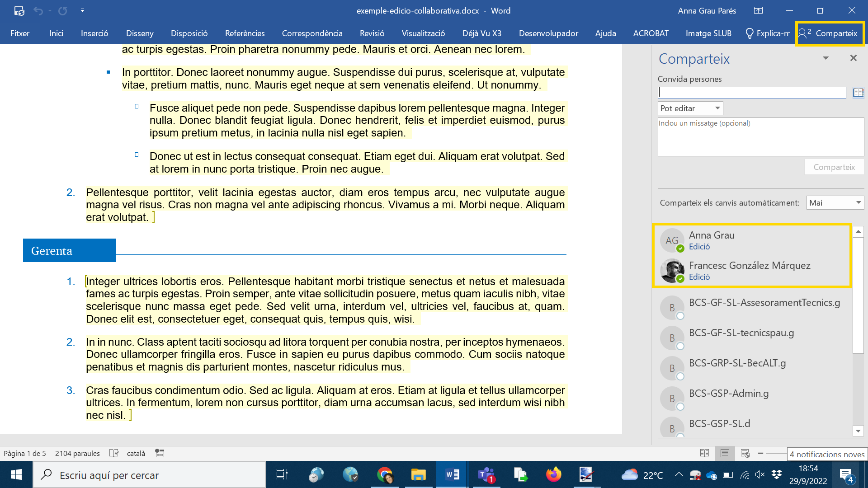Expand the automatic change sharing dropdown
Image resolution: width=868 pixels, height=488 pixels.
(x=835, y=203)
